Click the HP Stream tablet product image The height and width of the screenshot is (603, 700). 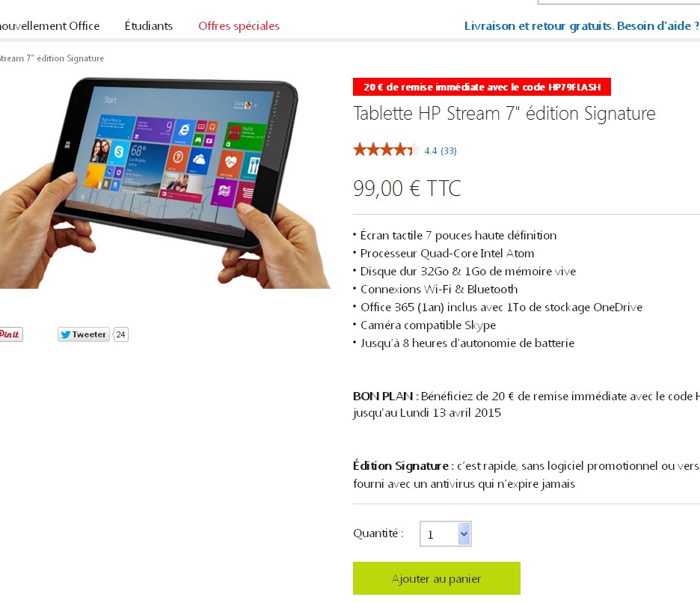[165, 183]
